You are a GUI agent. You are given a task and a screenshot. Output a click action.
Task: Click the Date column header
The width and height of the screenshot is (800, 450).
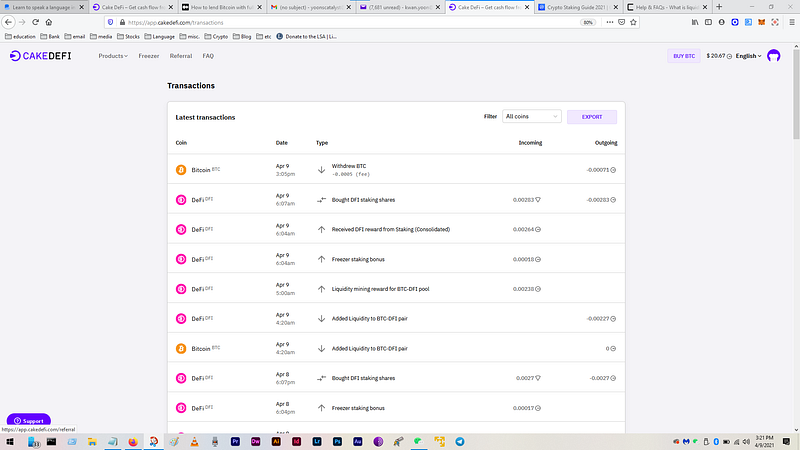pos(282,143)
